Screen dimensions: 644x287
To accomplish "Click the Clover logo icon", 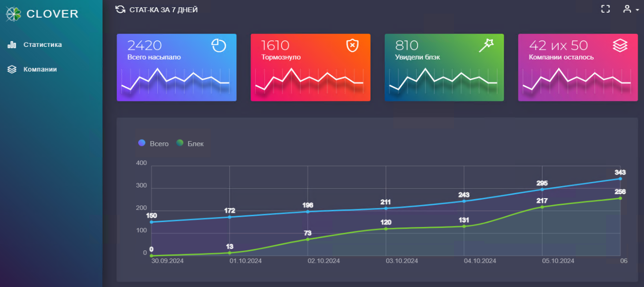I will click(14, 14).
